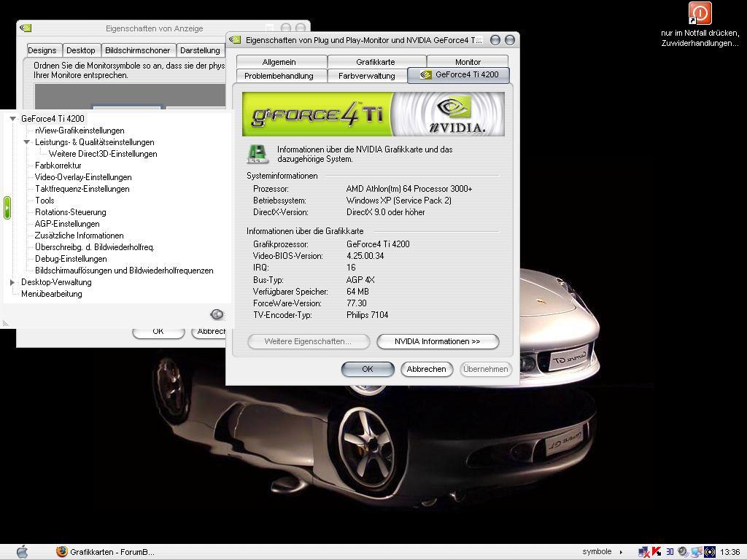Click the NVIDIA icon in Eigenschaften von Anzeige title
The width and height of the screenshot is (747, 560).
[x=26, y=28]
